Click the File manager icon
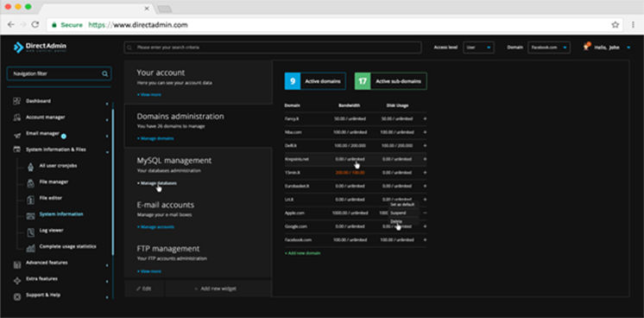The image size is (644, 318). [x=31, y=182]
